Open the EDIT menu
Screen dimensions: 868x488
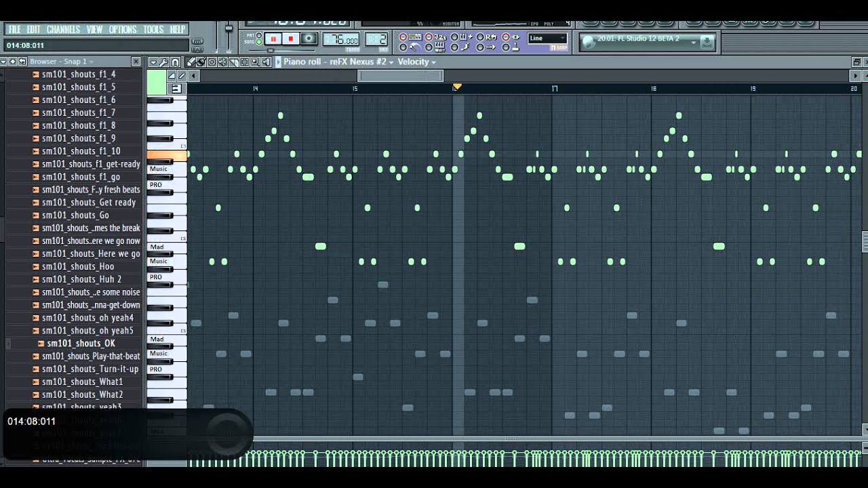pyautogui.click(x=33, y=29)
